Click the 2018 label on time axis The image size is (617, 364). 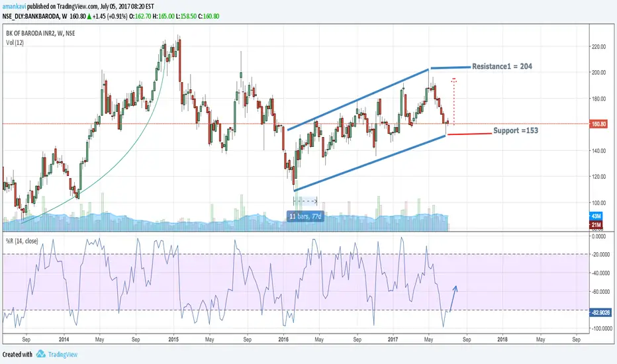502,340
